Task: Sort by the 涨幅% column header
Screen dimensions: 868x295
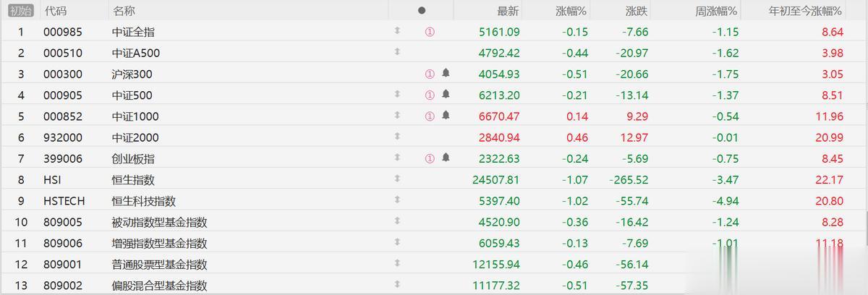Action: (x=571, y=11)
